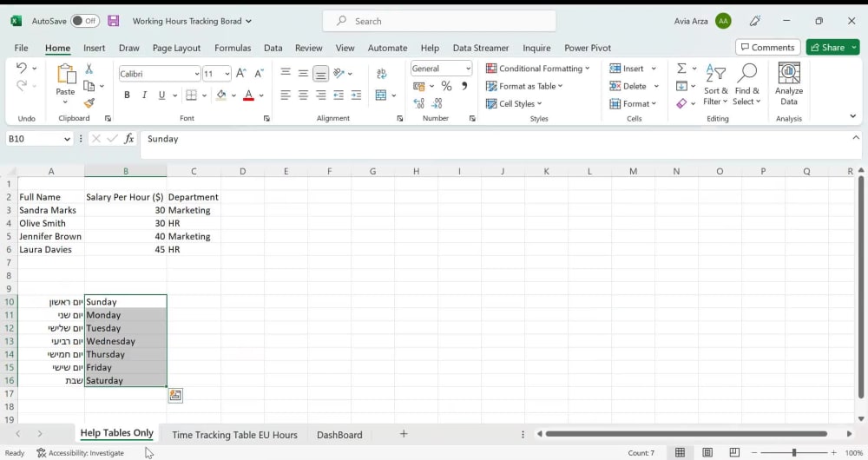Viewport: 868px width, 460px height.
Task: Click the Undo arrow icon
Action: click(22, 68)
